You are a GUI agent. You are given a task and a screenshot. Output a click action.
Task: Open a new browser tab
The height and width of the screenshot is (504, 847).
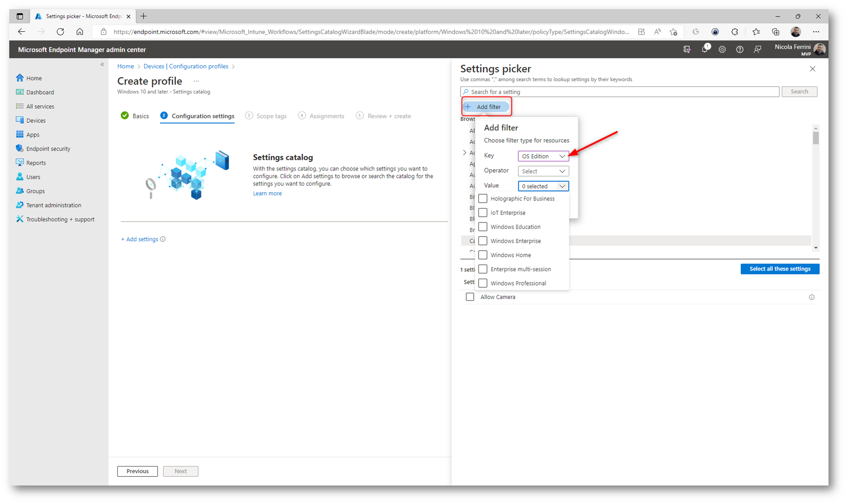[x=144, y=16]
